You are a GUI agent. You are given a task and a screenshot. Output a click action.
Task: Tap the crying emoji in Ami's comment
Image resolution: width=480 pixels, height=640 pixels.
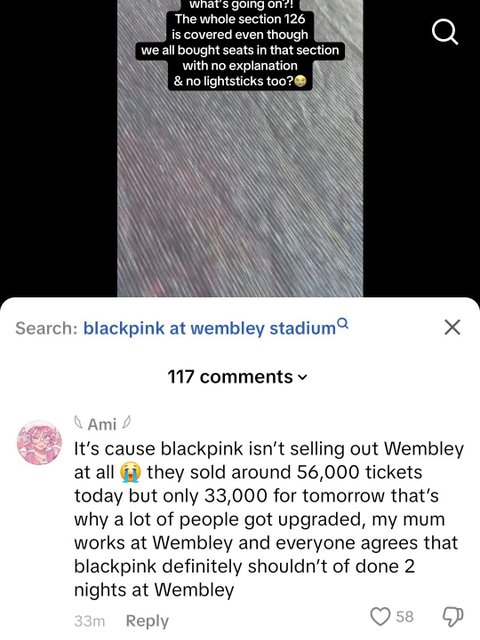(130, 473)
